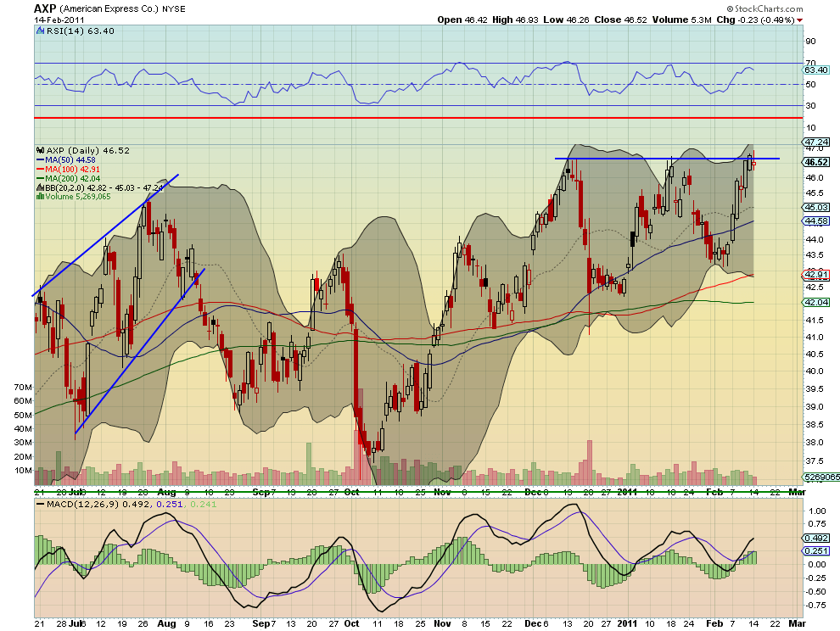Viewport: 840px width, 631px height.
Task: Click the AXP ticker symbol in chart title
Action: click(45, 8)
